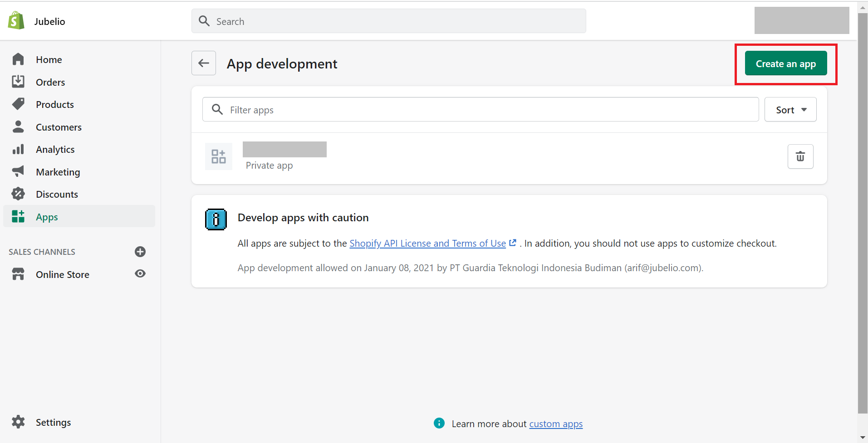
Task: Open the custom apps help link
Action: click(x=556, y=424)
